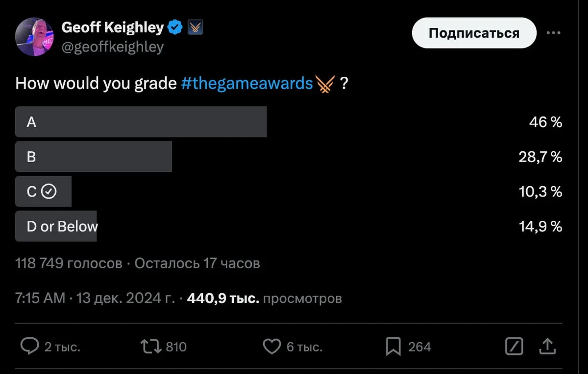This screenshot has width=588, height=374.
Task: Bookmark this tweet
Action: click(393, 347)
